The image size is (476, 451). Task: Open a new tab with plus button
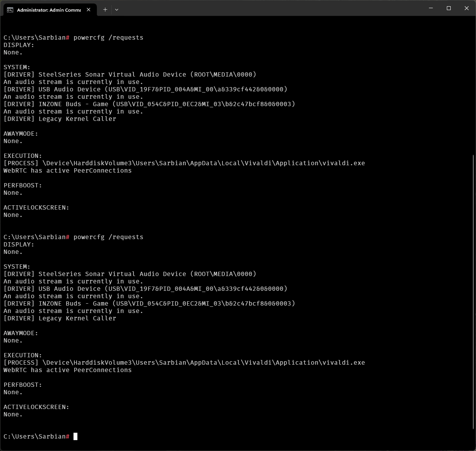(105, 10)
